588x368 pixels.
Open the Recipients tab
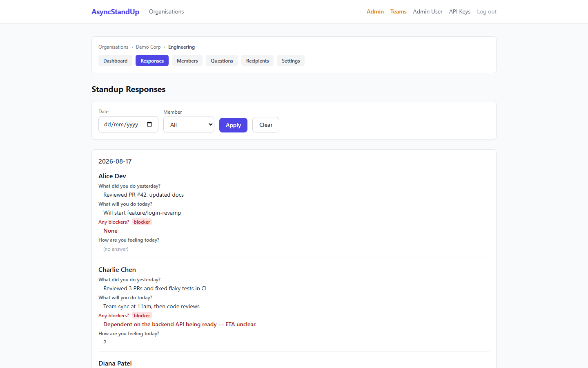coord(257,61)
